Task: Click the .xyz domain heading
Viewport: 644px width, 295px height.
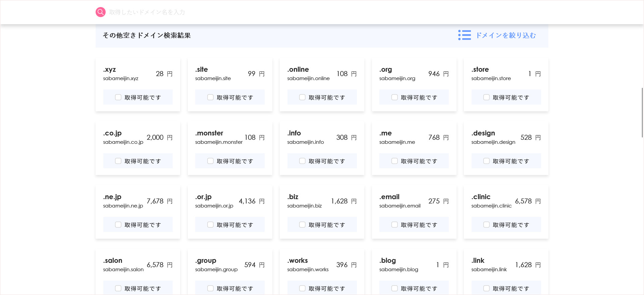Action: point(109,69)
